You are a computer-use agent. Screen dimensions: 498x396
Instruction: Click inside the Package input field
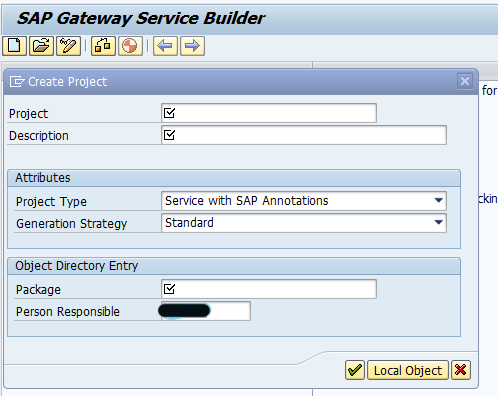tap(269, 289)
